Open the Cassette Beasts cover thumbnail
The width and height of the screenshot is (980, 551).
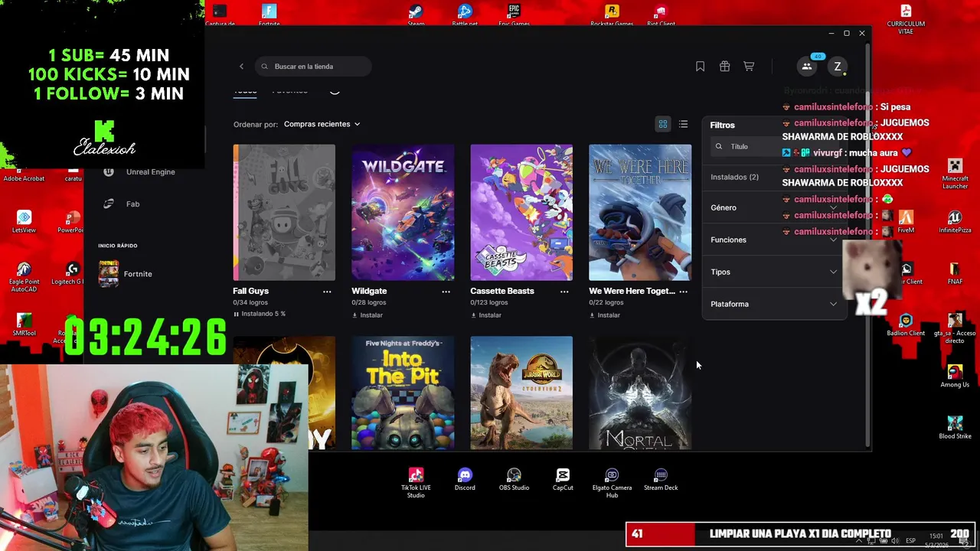(521, 213)
